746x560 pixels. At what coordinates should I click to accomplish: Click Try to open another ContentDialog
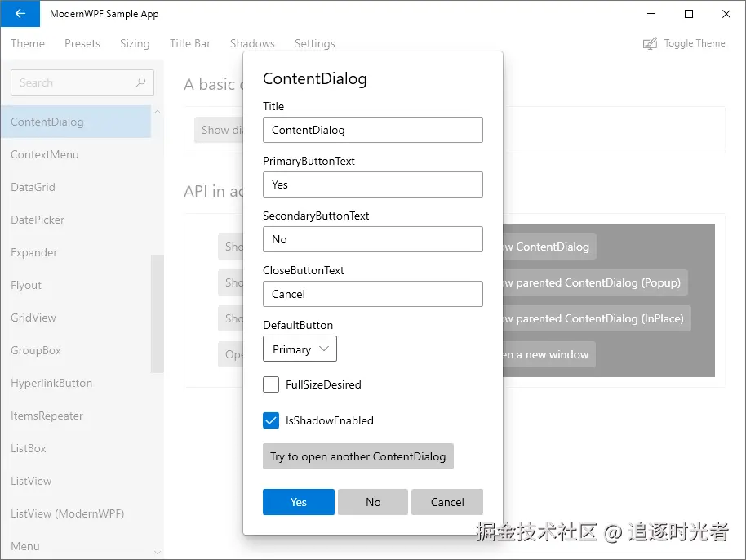pos(357,456)
